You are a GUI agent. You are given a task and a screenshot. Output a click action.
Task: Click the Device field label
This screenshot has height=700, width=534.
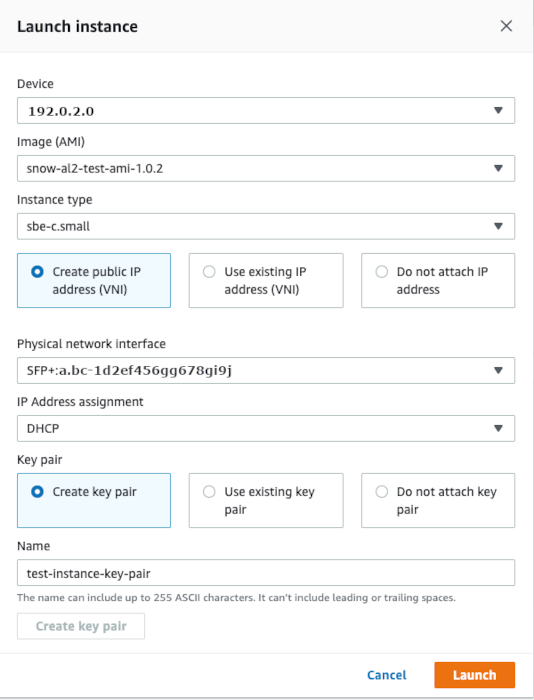click(35, 84)
